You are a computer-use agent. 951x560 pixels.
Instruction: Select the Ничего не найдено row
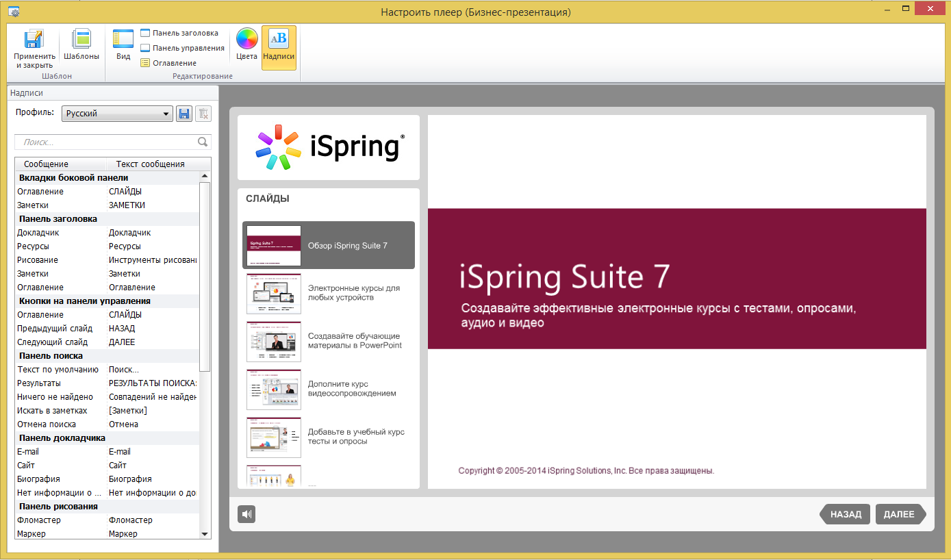coord(107,397)
